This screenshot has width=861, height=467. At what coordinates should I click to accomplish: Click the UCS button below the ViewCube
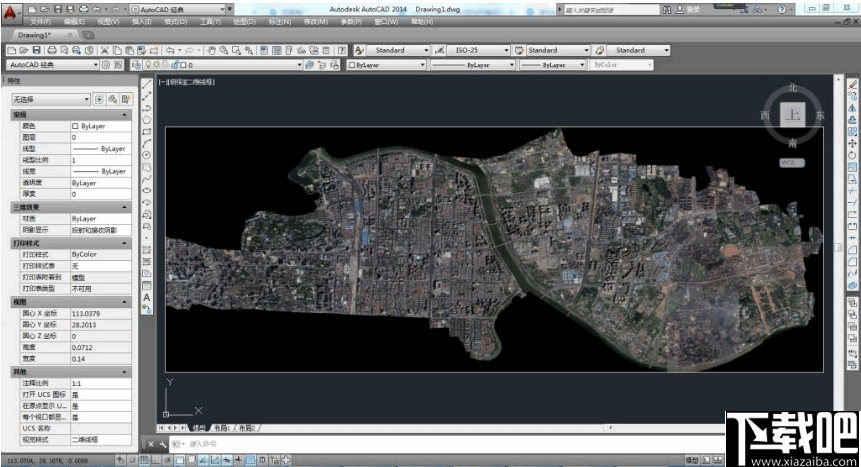792,161
